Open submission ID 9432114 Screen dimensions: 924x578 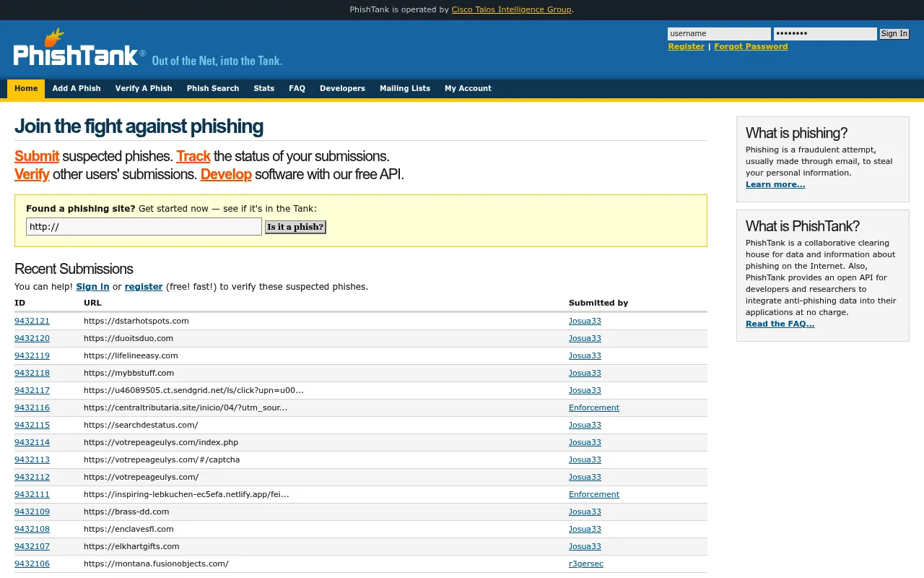tap(32, 442)
